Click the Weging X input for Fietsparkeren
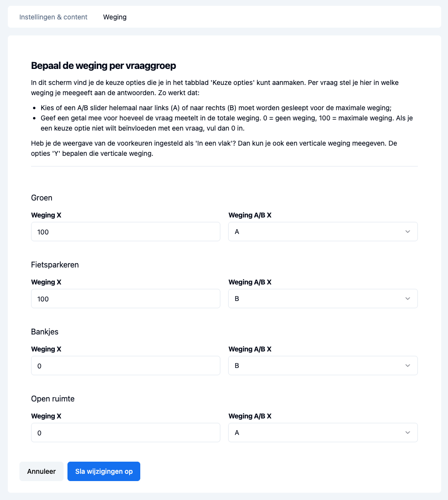Viewport: 448px width, 500px height. [126, 299]
